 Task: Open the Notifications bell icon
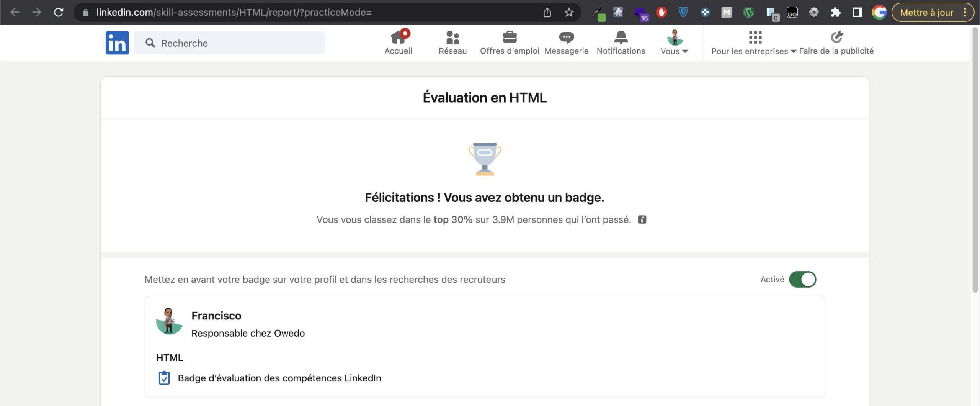(x=621, y=38)
